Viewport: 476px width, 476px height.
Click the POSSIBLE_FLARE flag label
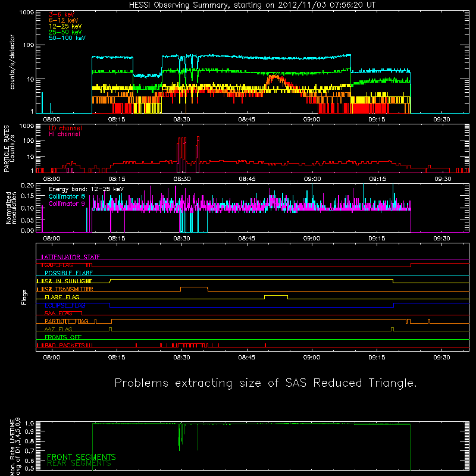tap(68, 273)
